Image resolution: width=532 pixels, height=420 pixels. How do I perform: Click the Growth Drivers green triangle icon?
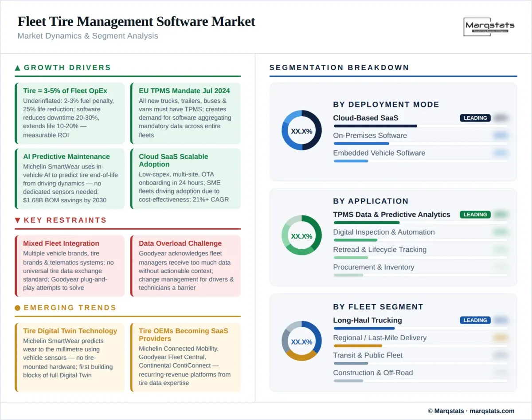(17, 67)
